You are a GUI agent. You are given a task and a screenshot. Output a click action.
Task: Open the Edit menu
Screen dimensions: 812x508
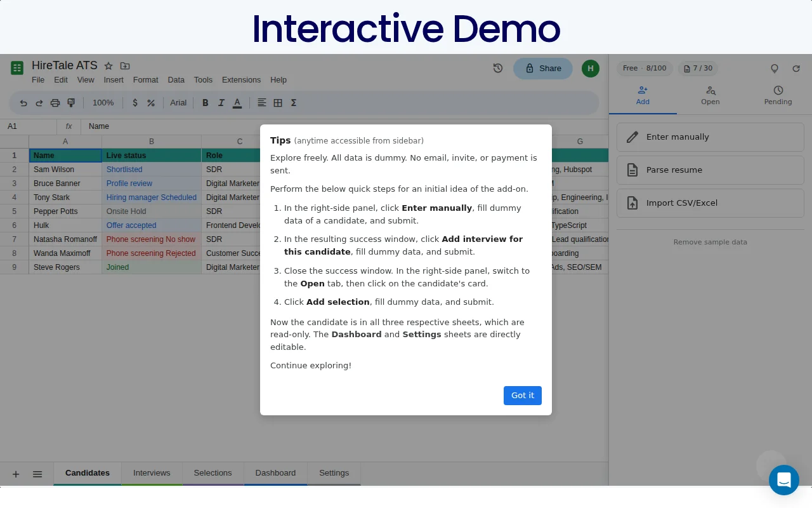tap(61, 80)
